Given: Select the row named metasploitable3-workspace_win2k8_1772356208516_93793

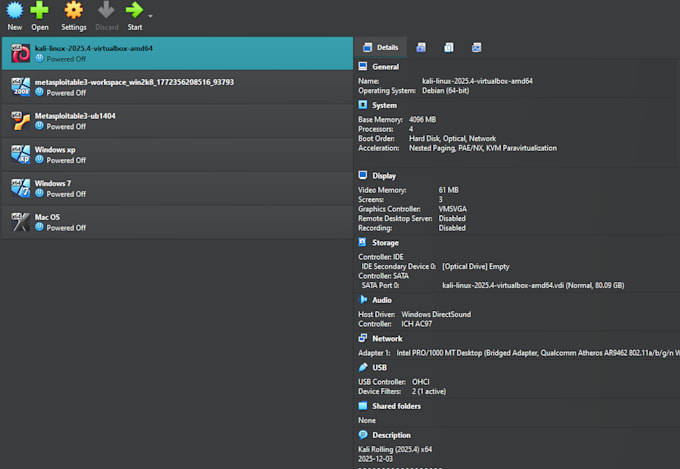Looking at the screenshot, I should (177, 87).
